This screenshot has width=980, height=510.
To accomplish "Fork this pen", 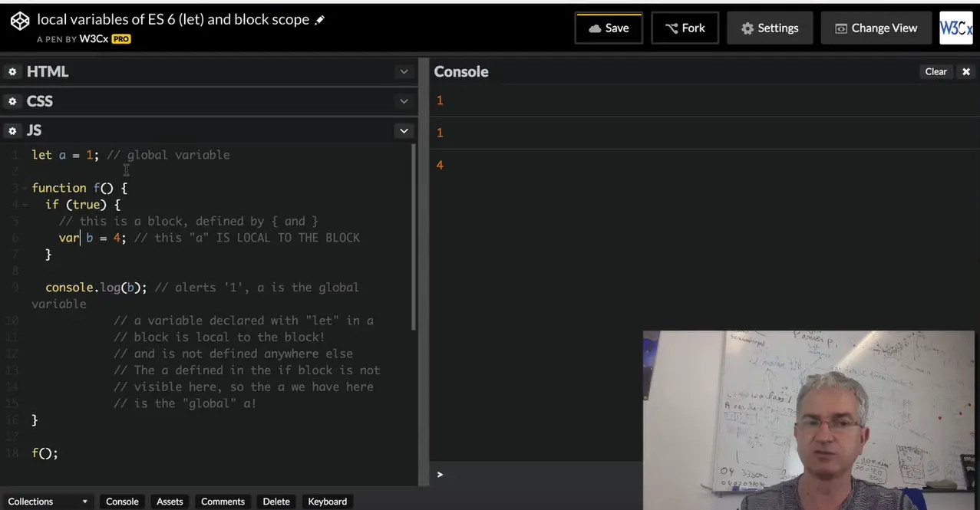I will tap(685, 28).
